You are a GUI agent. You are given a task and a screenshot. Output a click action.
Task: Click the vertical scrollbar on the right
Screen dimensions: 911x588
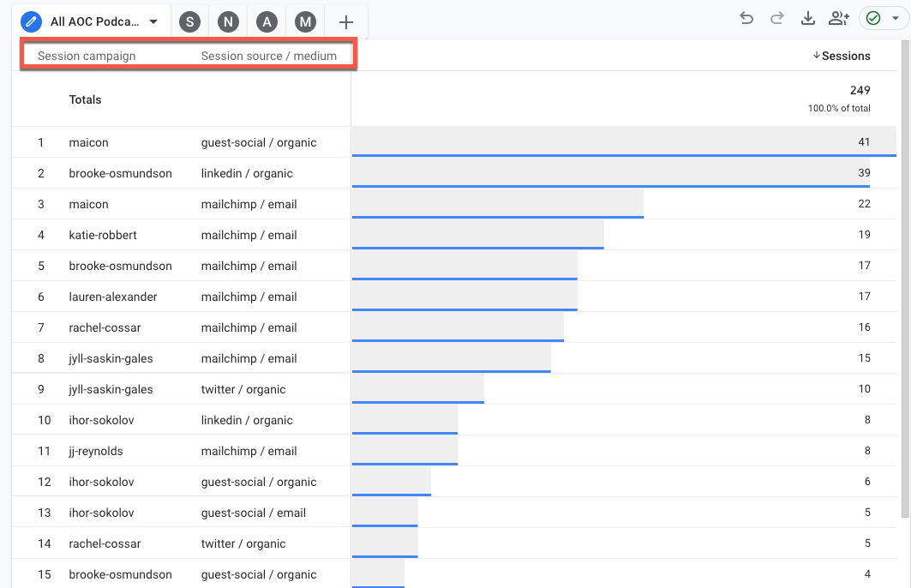[x=905, y=279]
